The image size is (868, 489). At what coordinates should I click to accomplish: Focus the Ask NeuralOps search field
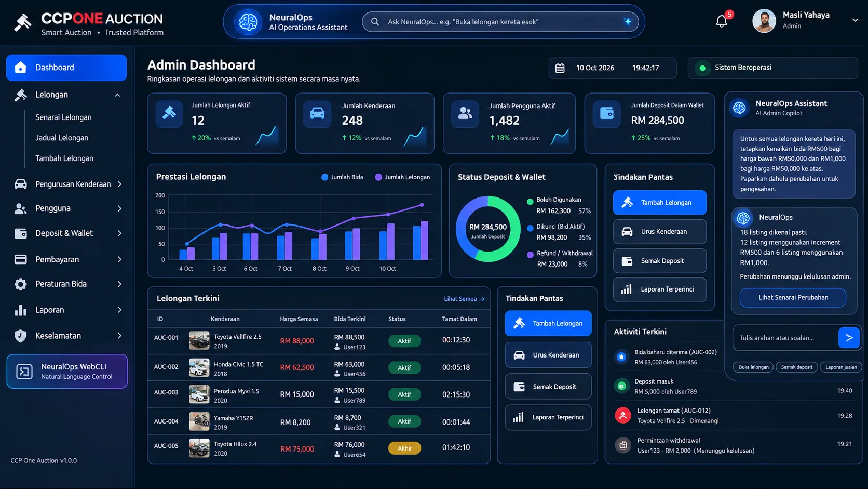click(500, 22)
